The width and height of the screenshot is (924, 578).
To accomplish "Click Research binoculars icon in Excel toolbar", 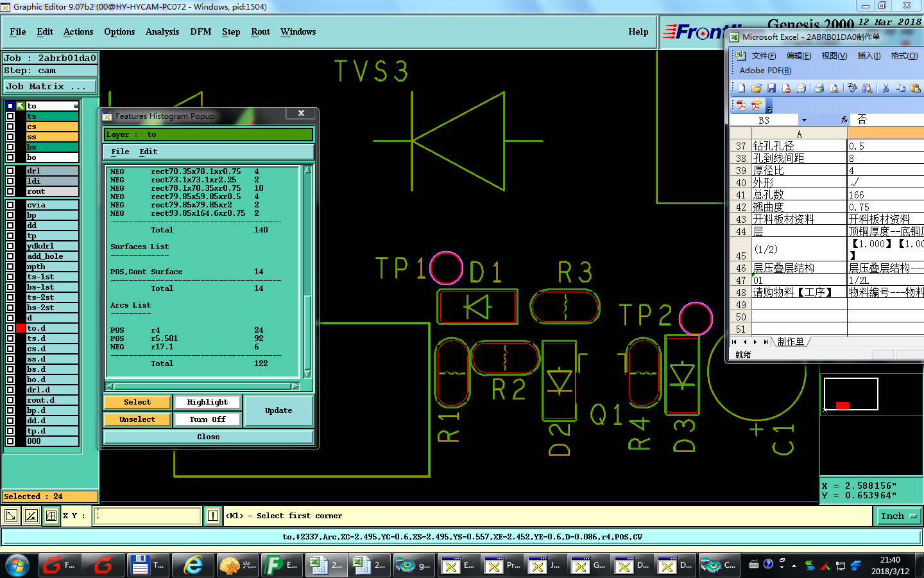I will point(867,88).
